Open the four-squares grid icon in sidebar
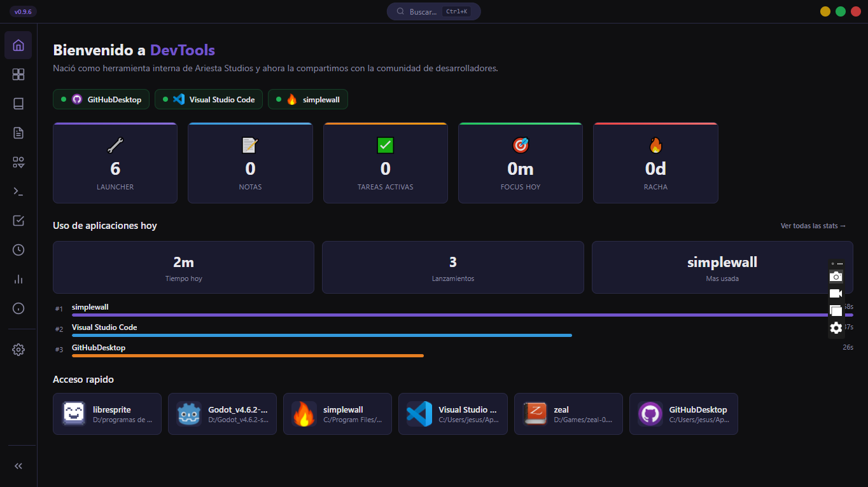 18,74
